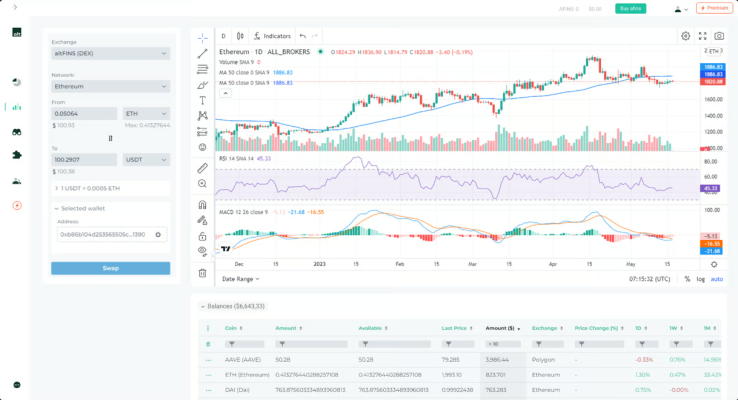This screenshot has height=400, width=738.
Task: Toggle the magnet mode tool
Action: tap(202, 205)
